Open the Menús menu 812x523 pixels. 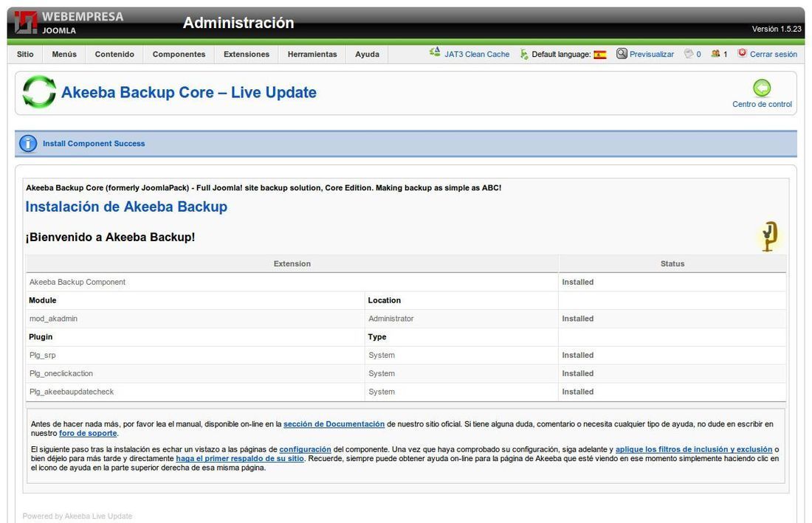pyautogui.click(x=64, y=55)
